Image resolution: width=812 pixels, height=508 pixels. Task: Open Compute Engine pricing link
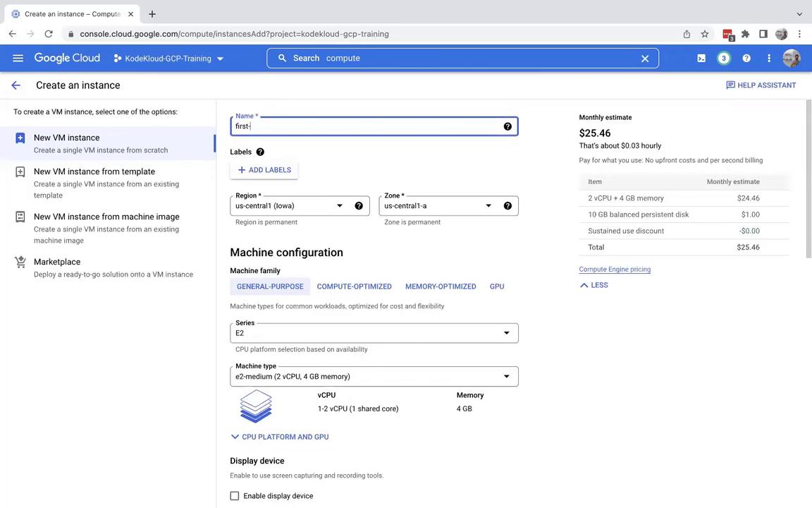pyautogui.click(x=615, y=270)
